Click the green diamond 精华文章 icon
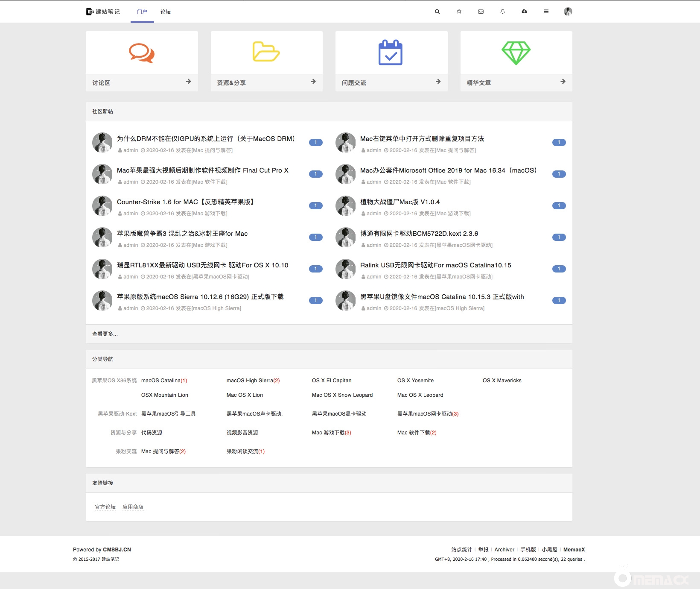Viewport: 700px width, 589px height. point(516,53)
